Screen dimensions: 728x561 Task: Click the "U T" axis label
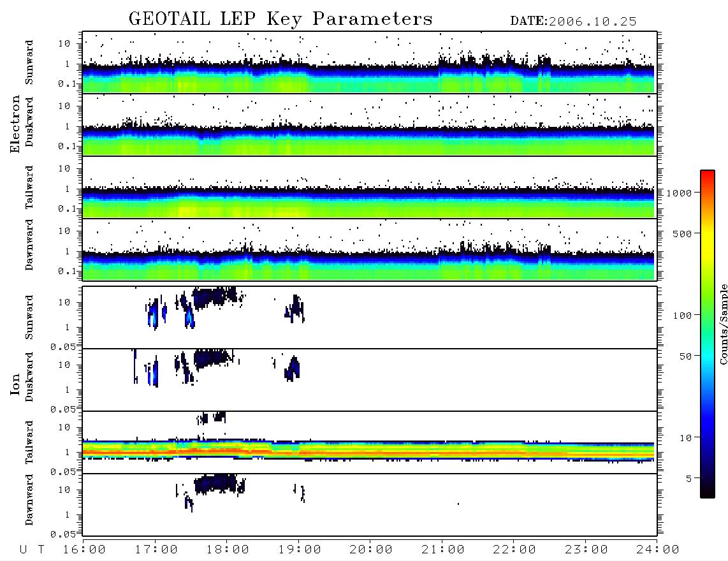click(33, 550)
